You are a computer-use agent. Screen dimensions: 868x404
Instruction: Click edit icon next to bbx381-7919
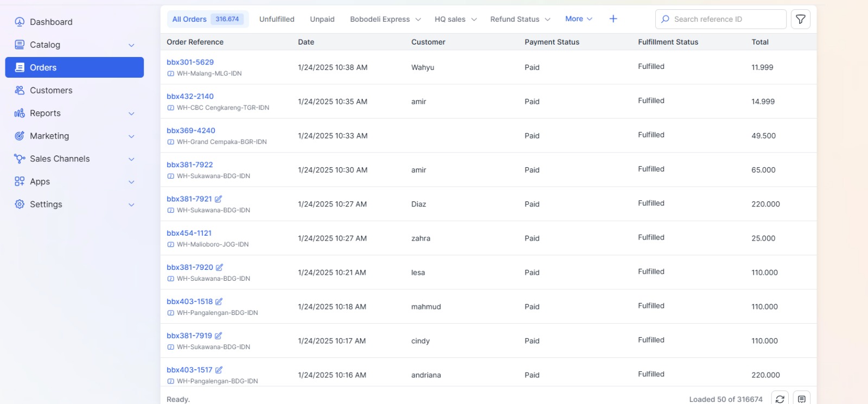pyautogui.click(x=218, y=336)
